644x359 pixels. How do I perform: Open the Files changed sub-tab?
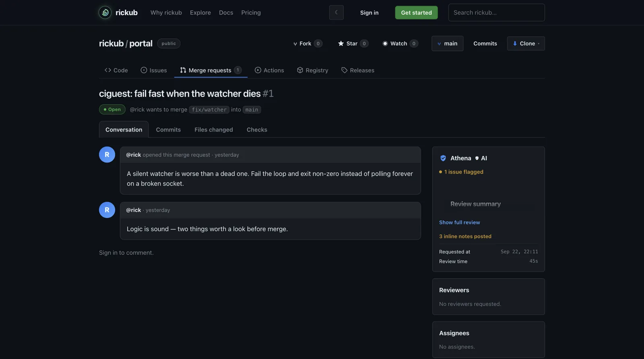[214, 130]
